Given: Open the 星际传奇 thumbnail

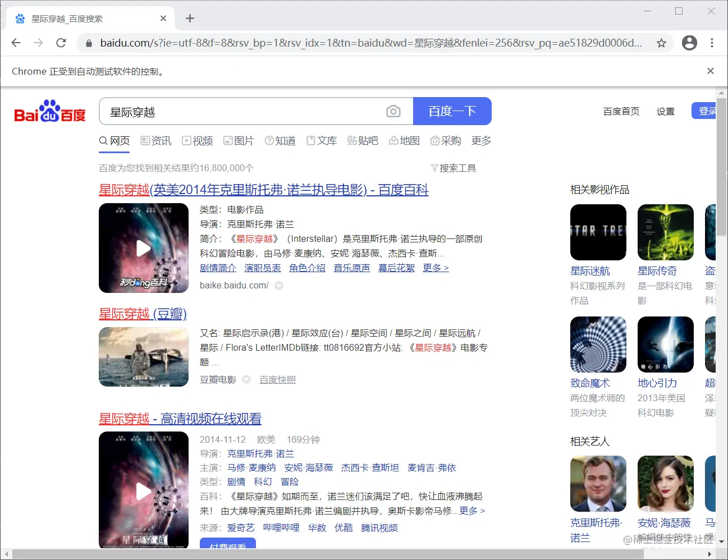Looking at the screenshot, I should [666, 232].
